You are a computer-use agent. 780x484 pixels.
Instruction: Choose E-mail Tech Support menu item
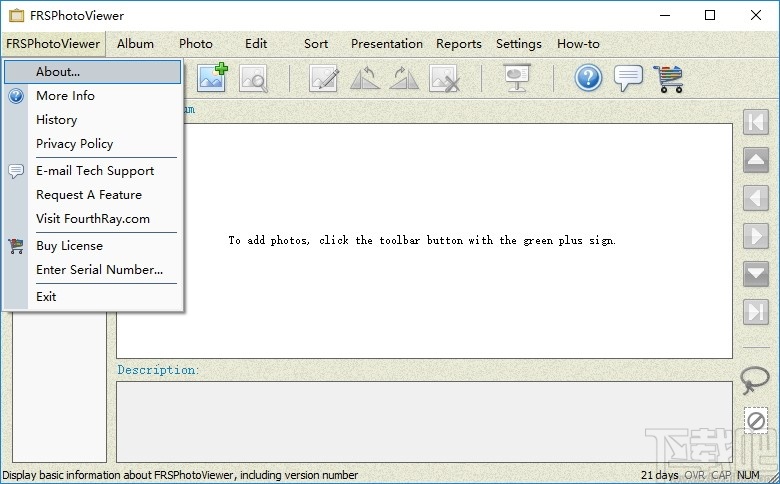point(93,171)
